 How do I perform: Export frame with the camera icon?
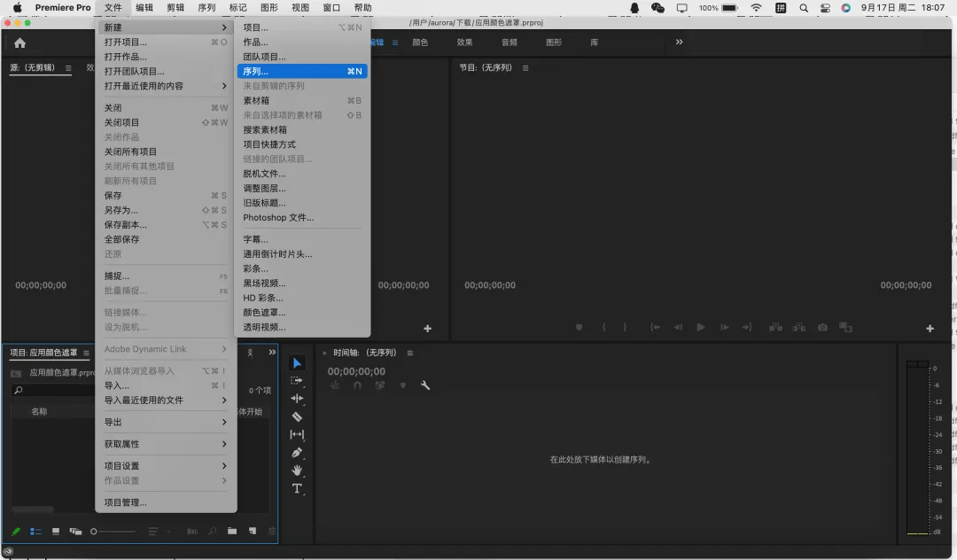(822, 328)
